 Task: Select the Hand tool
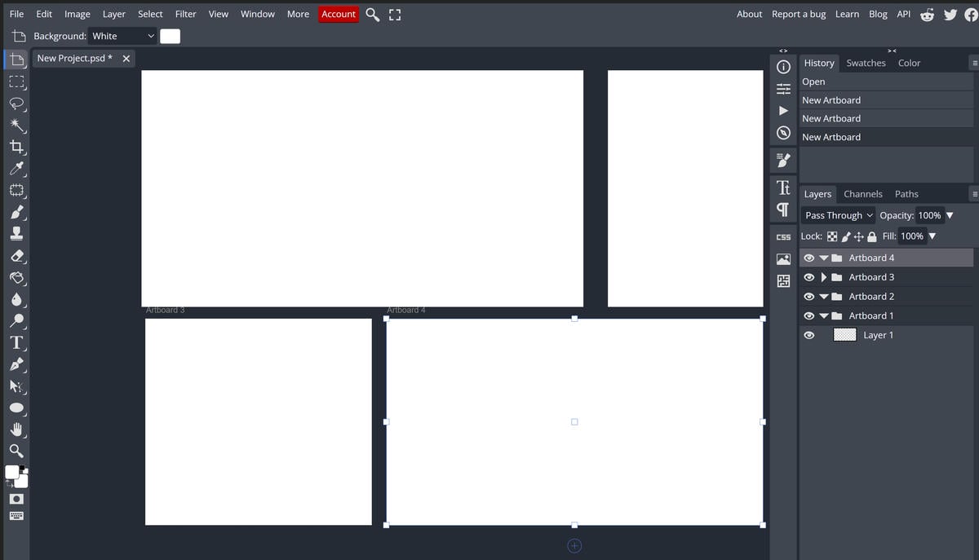[x=16, y=429]
